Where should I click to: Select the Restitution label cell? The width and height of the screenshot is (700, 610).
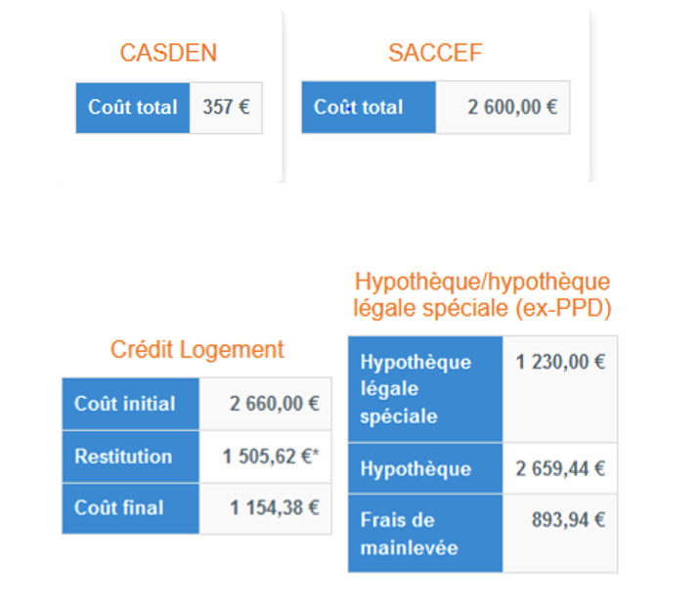(x=131, y=457)
